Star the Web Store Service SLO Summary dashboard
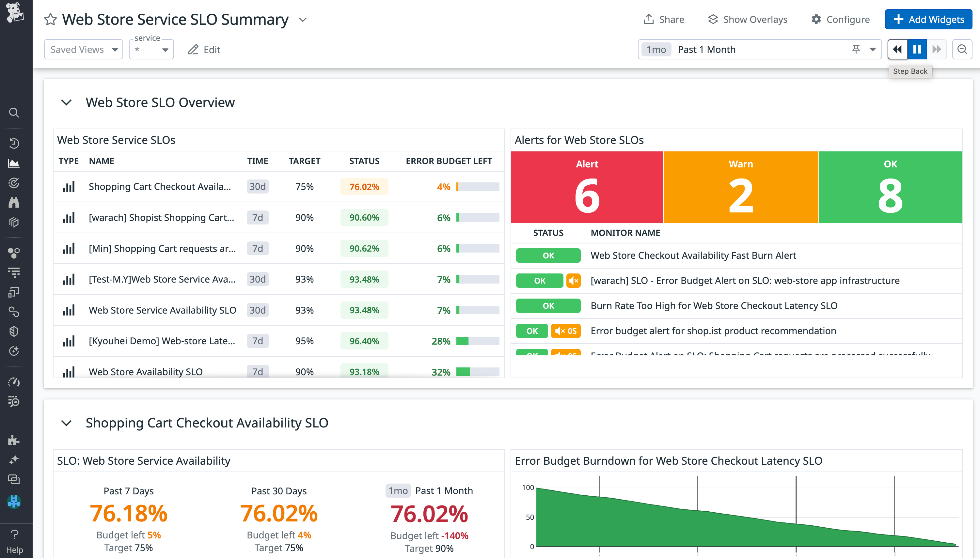Viewport: 980px width, 558px height. click(x=50, y=19)
